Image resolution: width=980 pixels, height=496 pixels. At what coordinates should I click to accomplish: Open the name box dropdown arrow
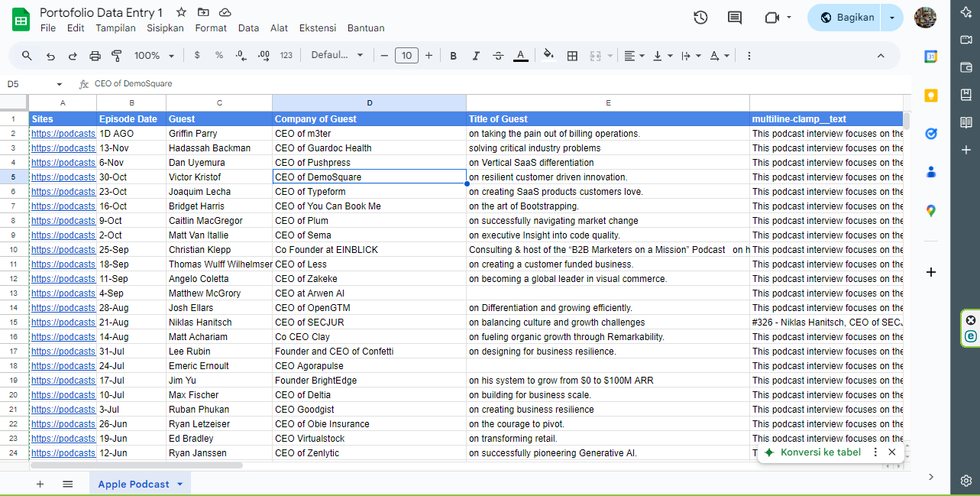click(60, 84)
